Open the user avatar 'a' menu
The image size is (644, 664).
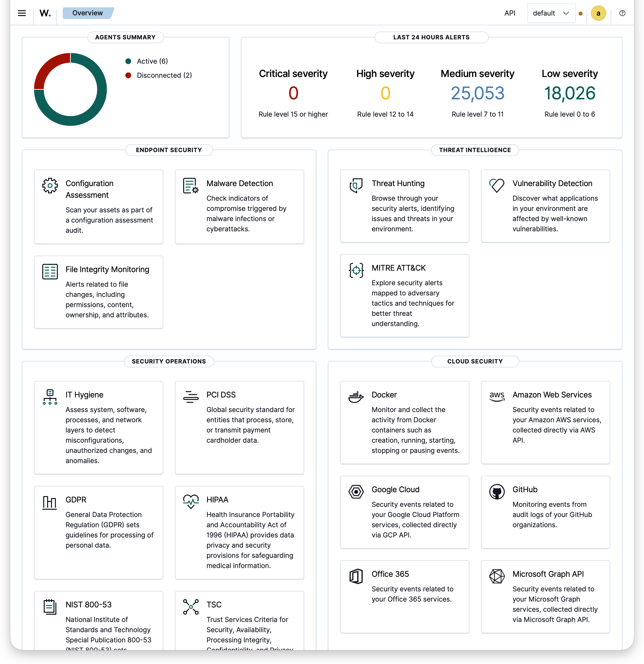click(598, 13)
